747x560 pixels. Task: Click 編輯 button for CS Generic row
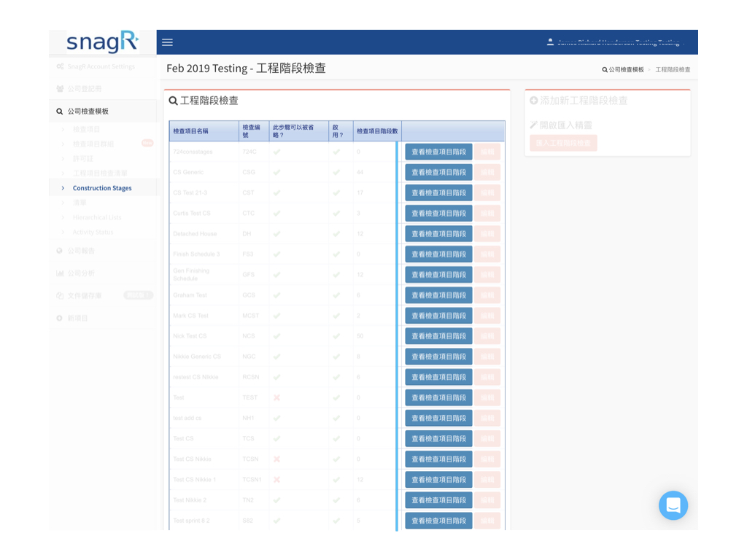click(487, 172)
